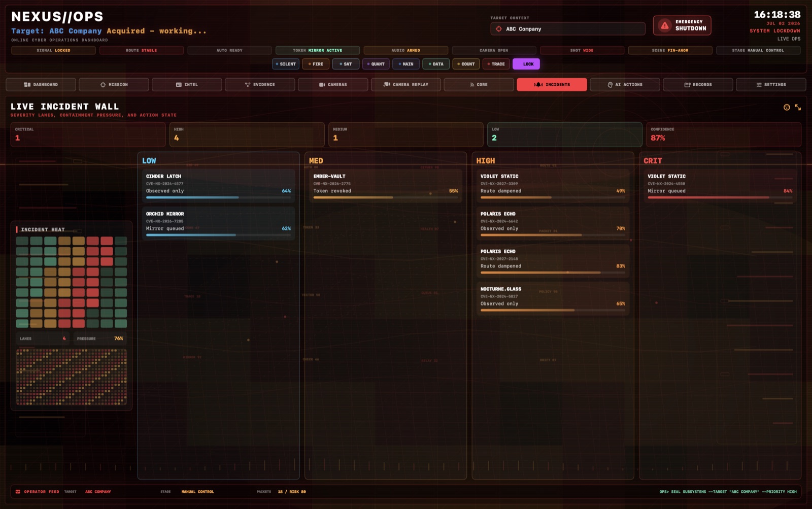Click the Core signal icon in navigation
Image resolution: width=812 pixels, height=509 pixels.
point(472,85)
